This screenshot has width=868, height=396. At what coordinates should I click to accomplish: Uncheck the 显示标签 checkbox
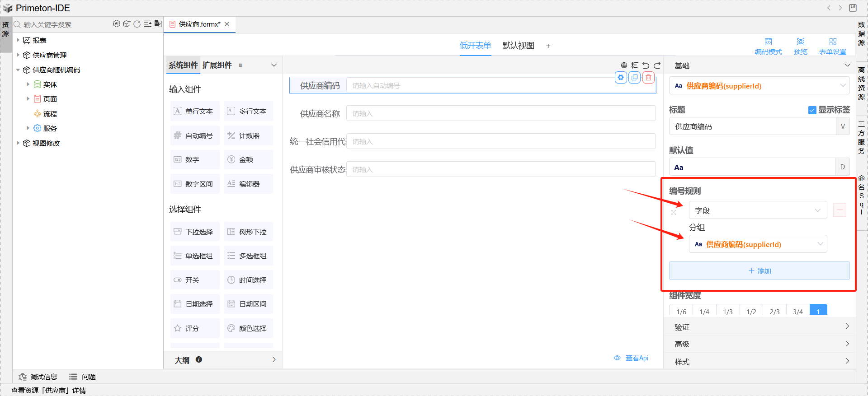point(812,110)
